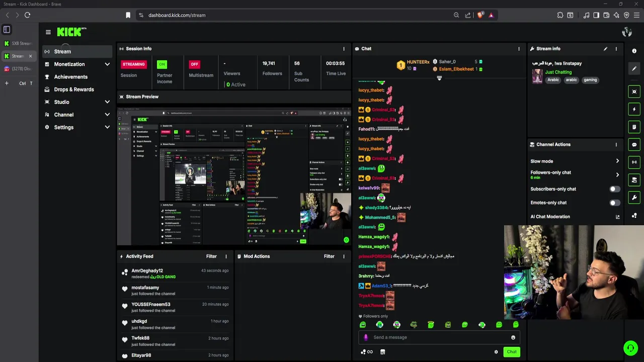The width and height of the screenshot is (644, 362).
Task: Click the Send a message field
Action: (x=439, y=337)
